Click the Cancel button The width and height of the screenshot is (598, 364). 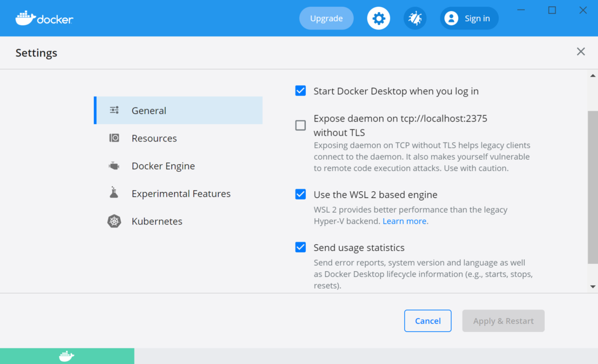click(428, 321)
